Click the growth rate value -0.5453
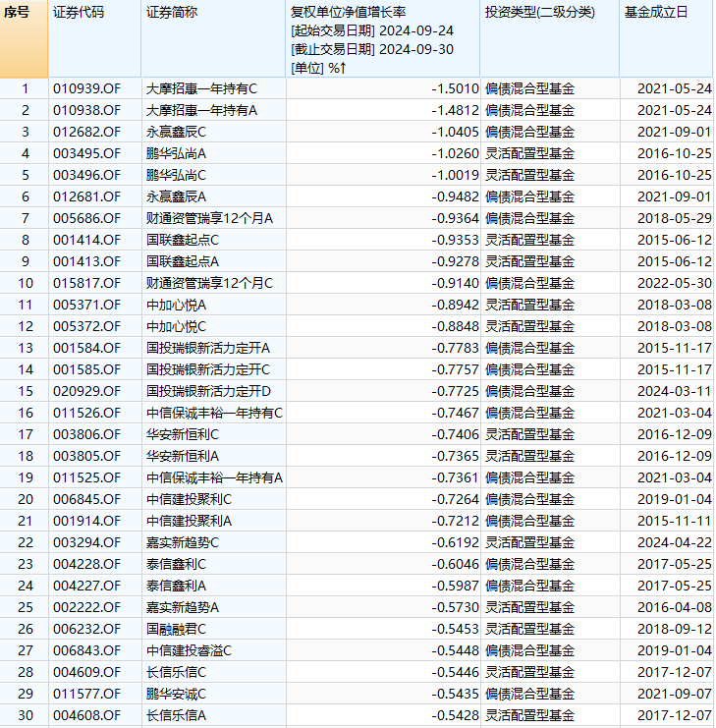Viewport: 716px width, 728px height. (453, 629)
